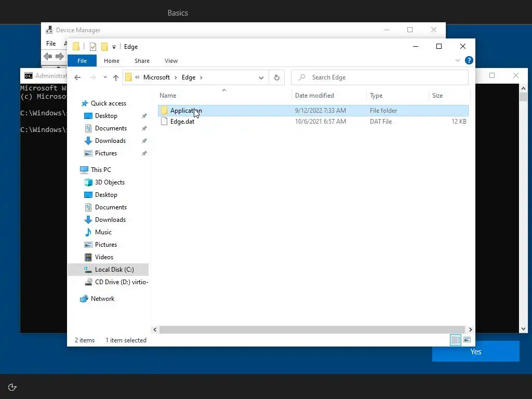Open Network in the navigation pane
This screenshot has height=399, width=532.
(102, 299)
